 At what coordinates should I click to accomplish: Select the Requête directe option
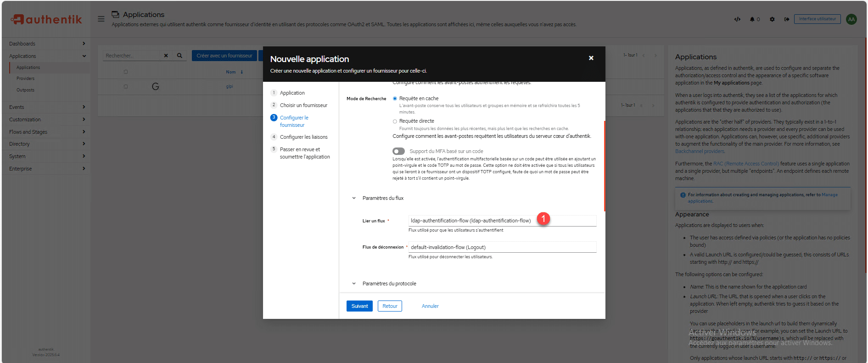pyautogui.click(x=395, y=121)
